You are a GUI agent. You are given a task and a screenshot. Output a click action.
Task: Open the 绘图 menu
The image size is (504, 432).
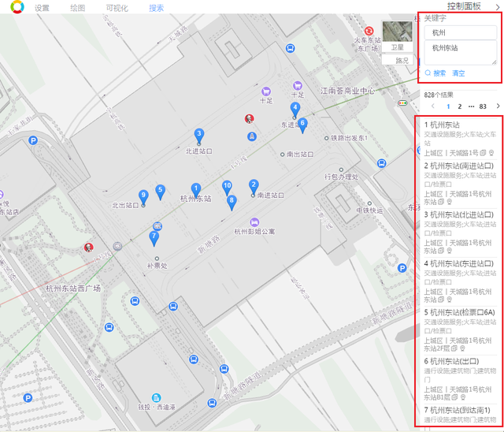(78, 8)
